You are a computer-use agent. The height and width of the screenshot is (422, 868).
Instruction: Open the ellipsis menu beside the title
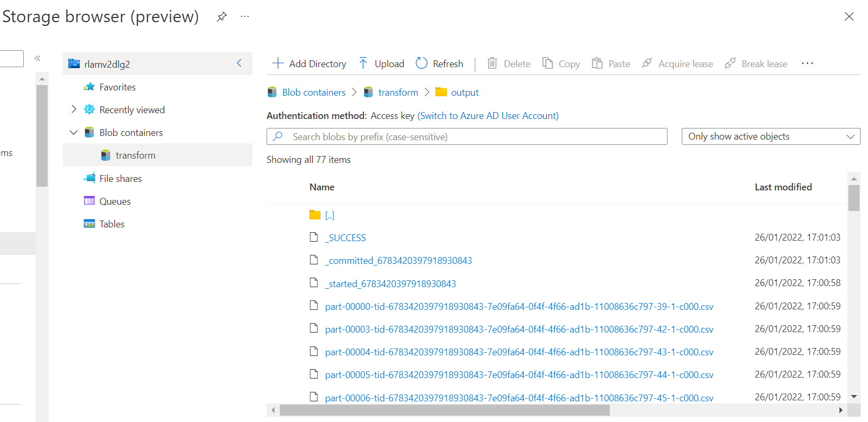coord(245,16)
